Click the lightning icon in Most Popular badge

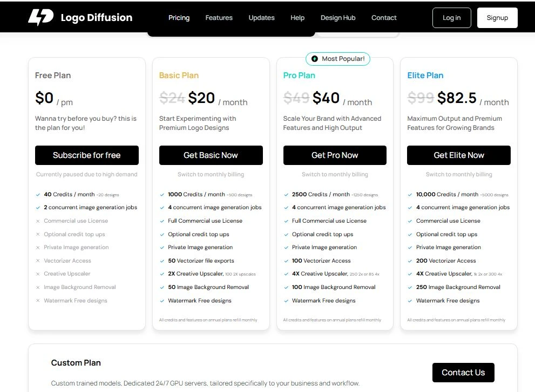pyautogui.click(x=315, y=59)
